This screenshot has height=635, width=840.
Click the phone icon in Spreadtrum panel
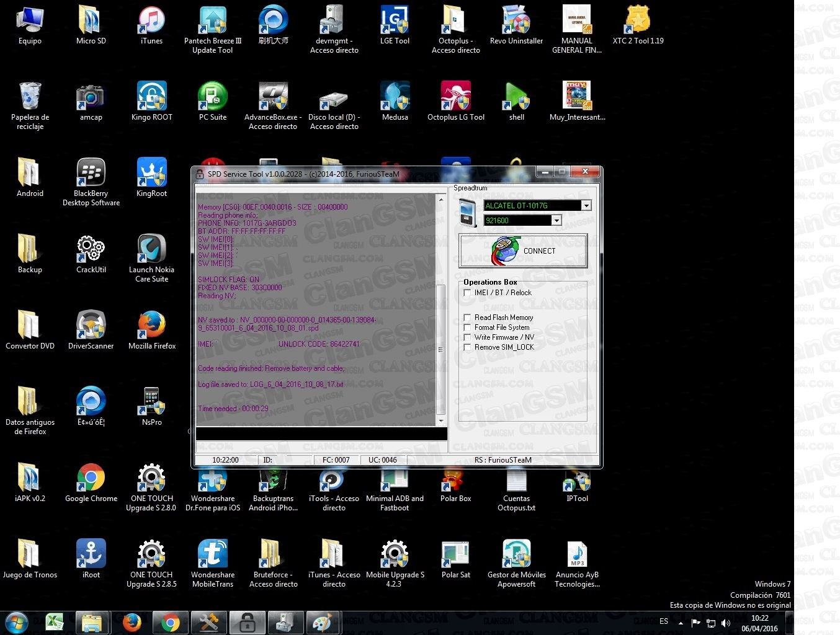coord(468,213)
